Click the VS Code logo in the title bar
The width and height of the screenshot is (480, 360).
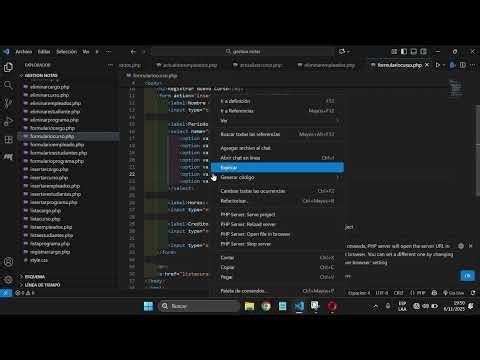pyautogui.click(x=6, y=52)
